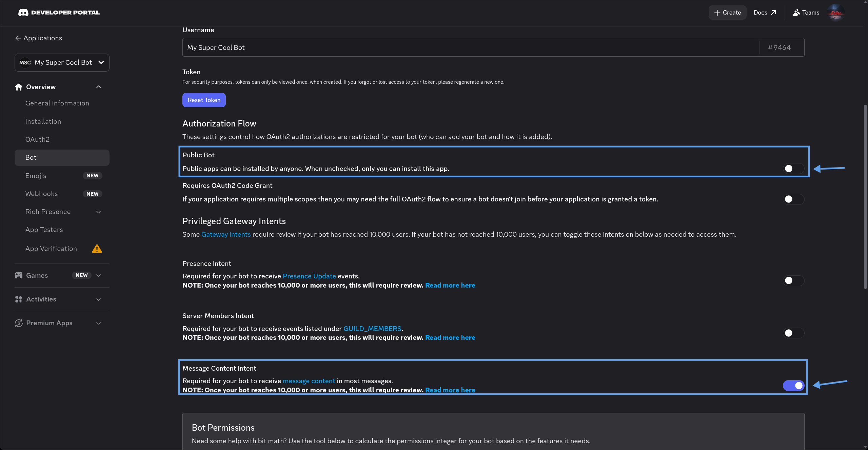Open the Gateway Intents link
Image resolution: width=868 pixels, height=450 pixels.
[x=226, y=234]
